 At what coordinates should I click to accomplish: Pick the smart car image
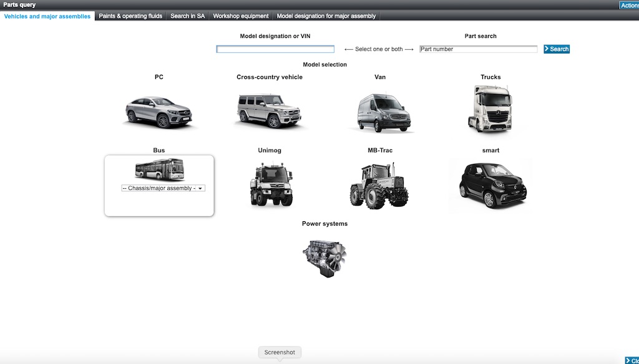(490, 184)
